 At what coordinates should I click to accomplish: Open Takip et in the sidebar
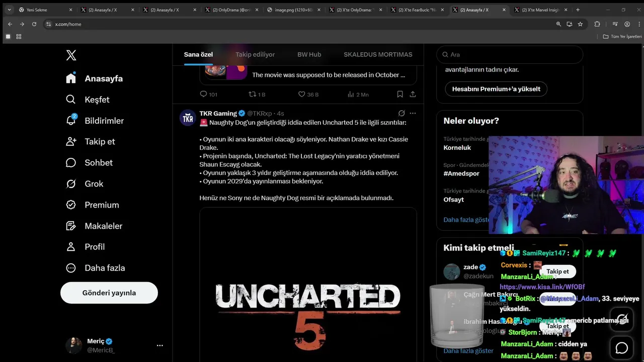[91, 141]
